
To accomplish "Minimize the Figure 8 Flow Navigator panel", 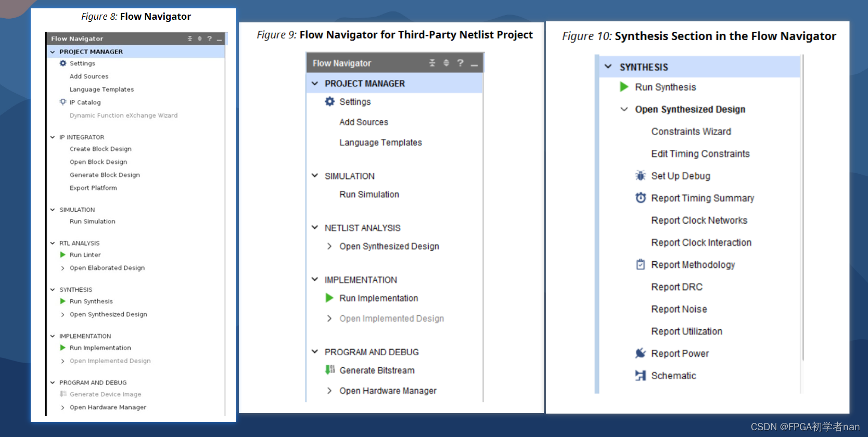I will [220, 40].
